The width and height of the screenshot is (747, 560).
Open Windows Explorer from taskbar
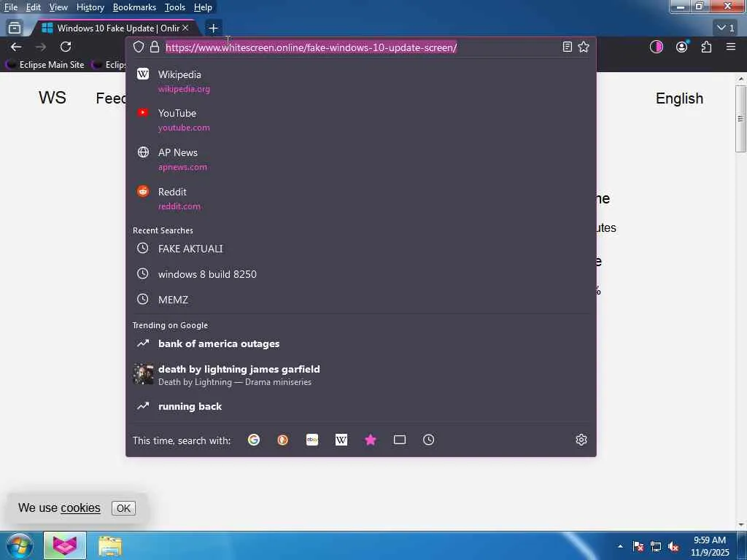110,546
